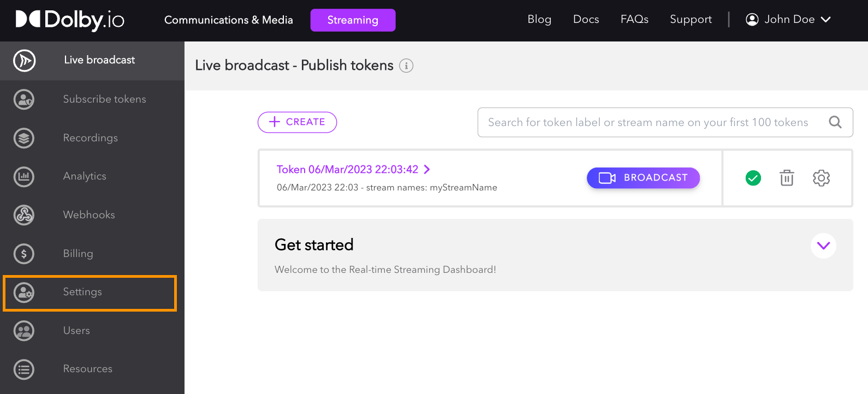Click into the token search field
The width and height of the screenshot is (868, 394).
665,122
